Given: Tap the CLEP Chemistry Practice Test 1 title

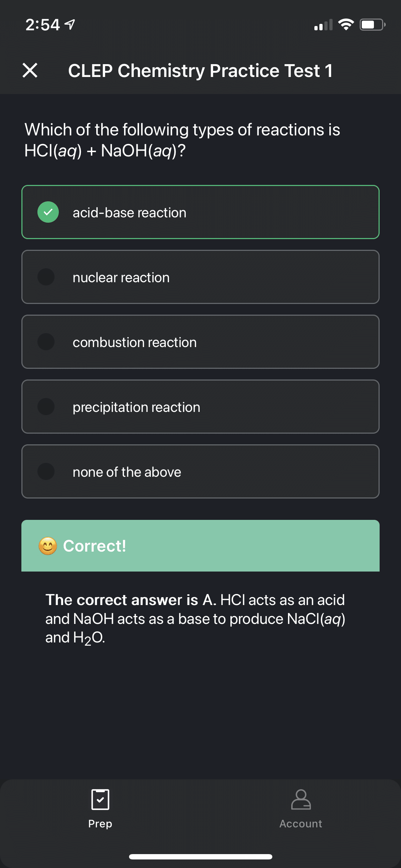Looking at the screenshot, I should [200, 71].
